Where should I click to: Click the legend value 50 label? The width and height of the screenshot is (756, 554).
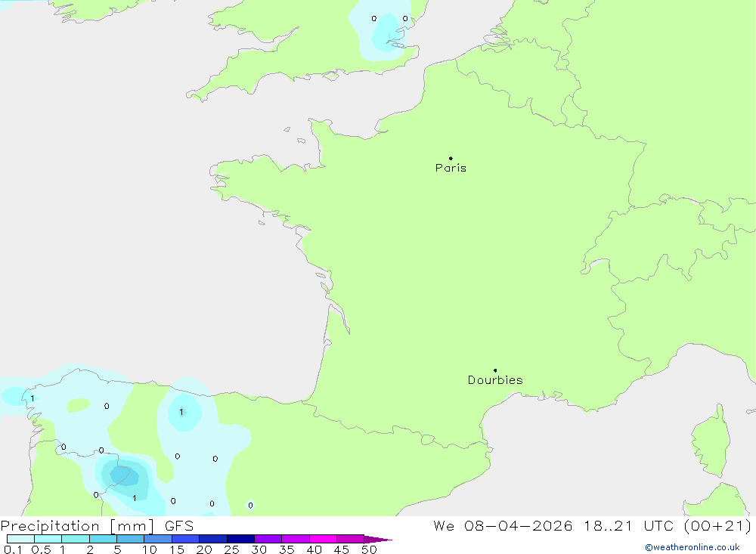369,549
